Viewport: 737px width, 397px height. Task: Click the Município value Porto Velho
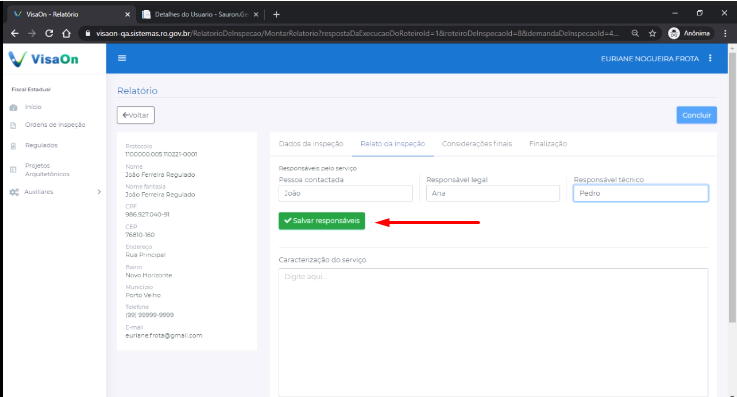143,295
